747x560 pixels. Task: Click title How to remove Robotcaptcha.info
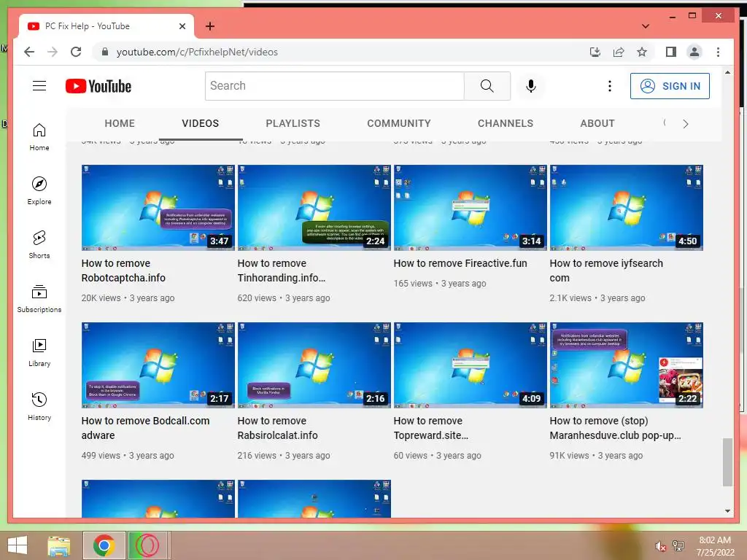tap(123, 271)
